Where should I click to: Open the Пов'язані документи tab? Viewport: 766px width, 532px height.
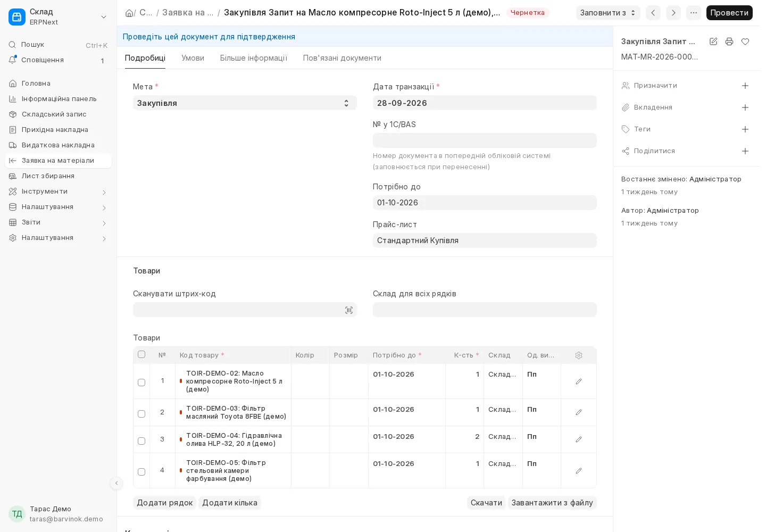click(x=342, y=58)
